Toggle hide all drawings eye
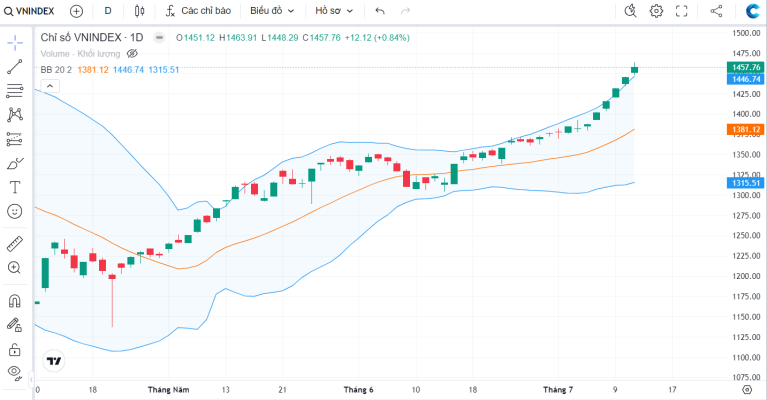The height and width of the screenshot is (400, 767). click(15, 373)
